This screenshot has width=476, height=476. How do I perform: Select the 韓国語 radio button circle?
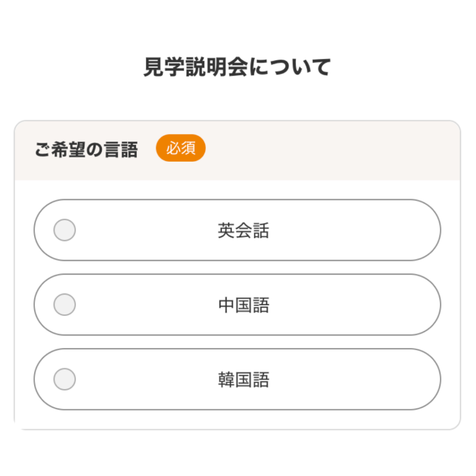point(65,379)
